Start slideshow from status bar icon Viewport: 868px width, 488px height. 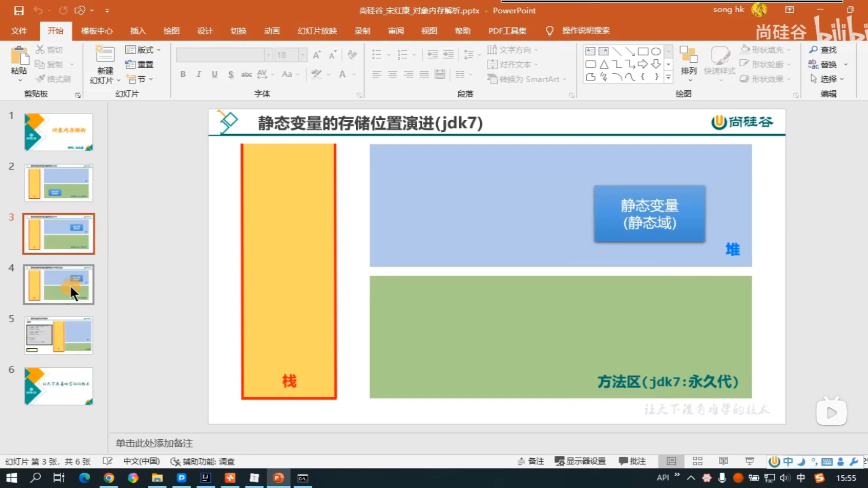(x=750, y=461)
